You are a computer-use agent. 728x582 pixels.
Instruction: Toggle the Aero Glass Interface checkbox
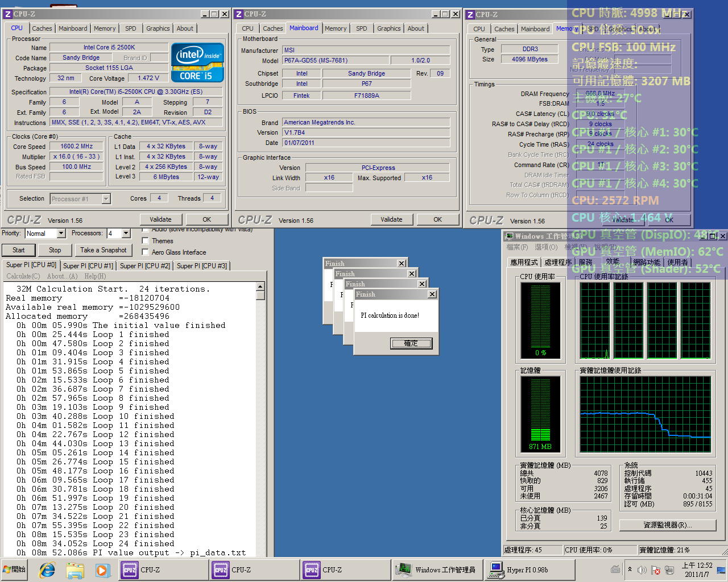tap(146, 252)
